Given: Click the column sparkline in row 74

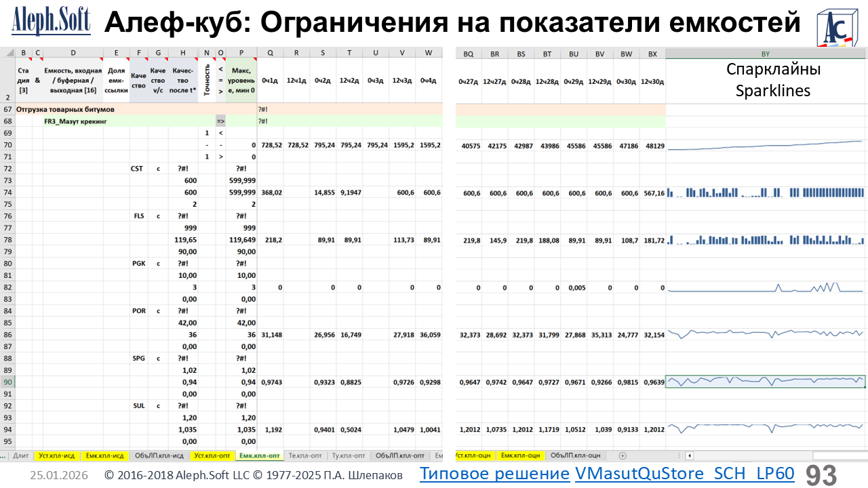Looking at the screenshot, I should [x=766, y=193].
